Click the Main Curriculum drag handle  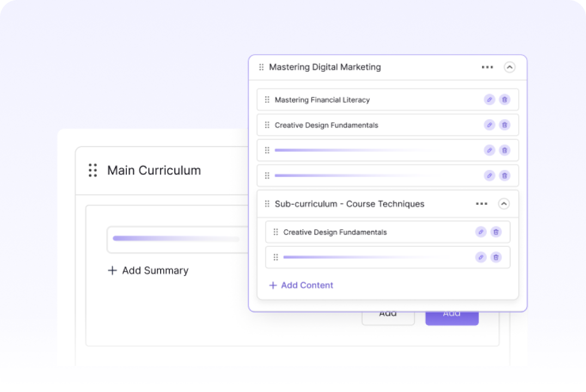(x=93, y=170)
